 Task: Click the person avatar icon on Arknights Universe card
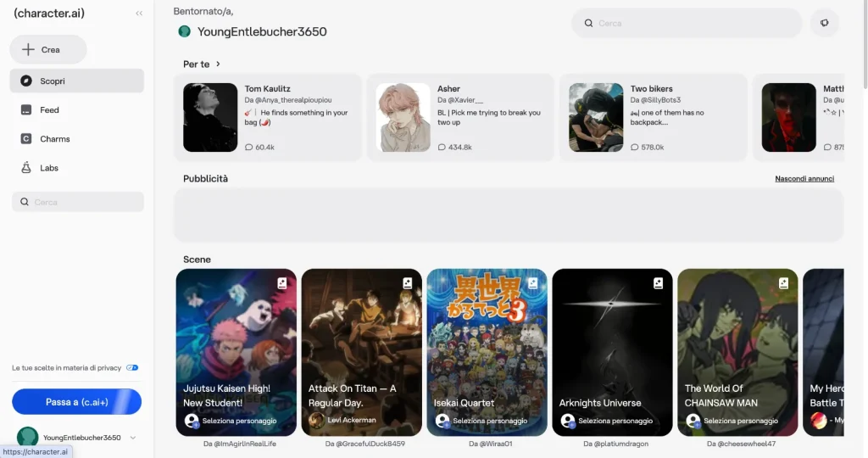point(567,421)
